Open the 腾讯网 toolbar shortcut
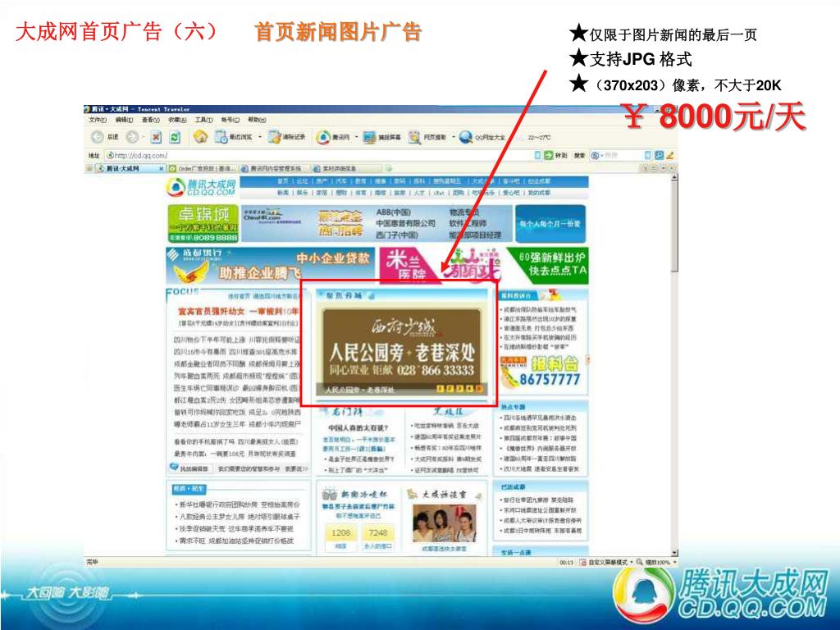840x630 pixels. [x=333, y=137]
